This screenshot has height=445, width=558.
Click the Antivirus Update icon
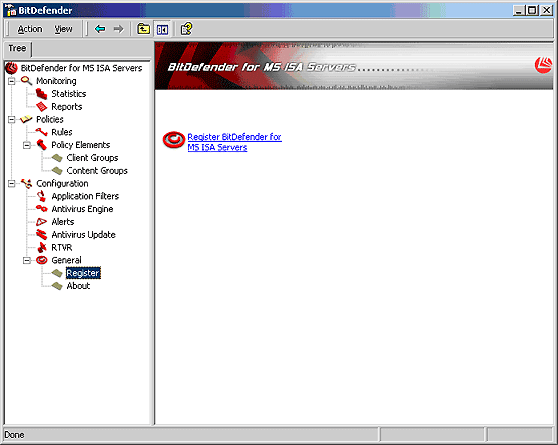pyautogui.click(x=41, y=235)
